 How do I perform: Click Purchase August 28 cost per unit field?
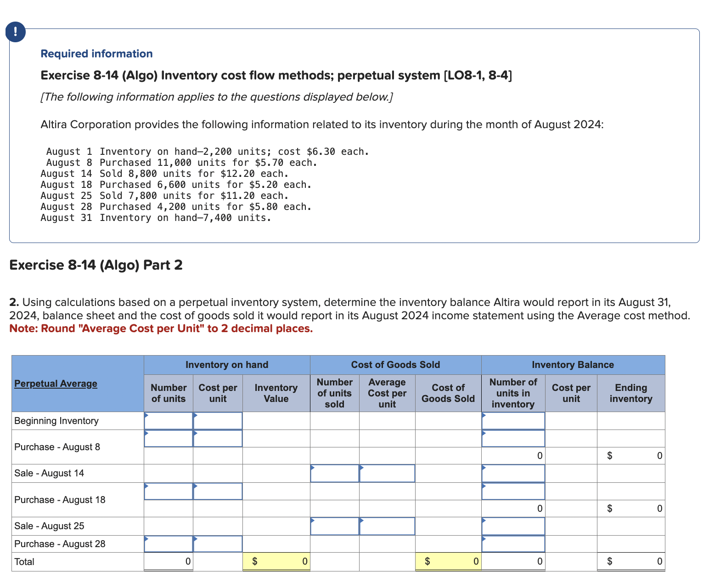tap(218, 544)
